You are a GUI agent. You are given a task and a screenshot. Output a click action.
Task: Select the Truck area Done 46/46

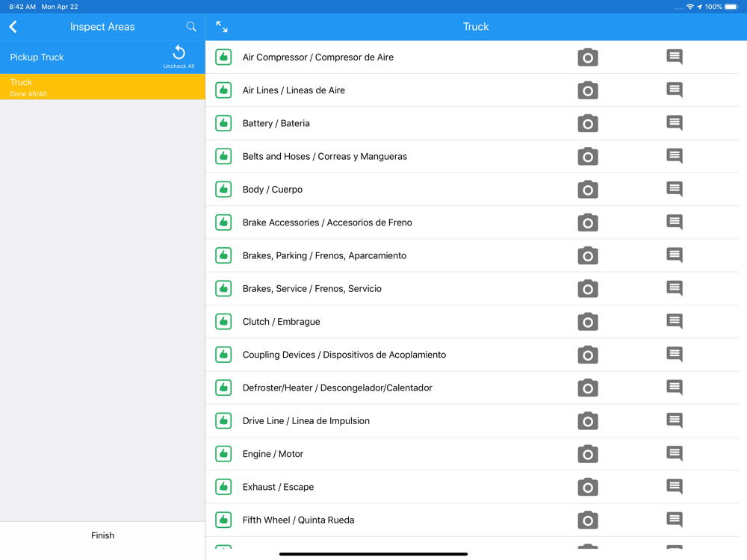102,87
